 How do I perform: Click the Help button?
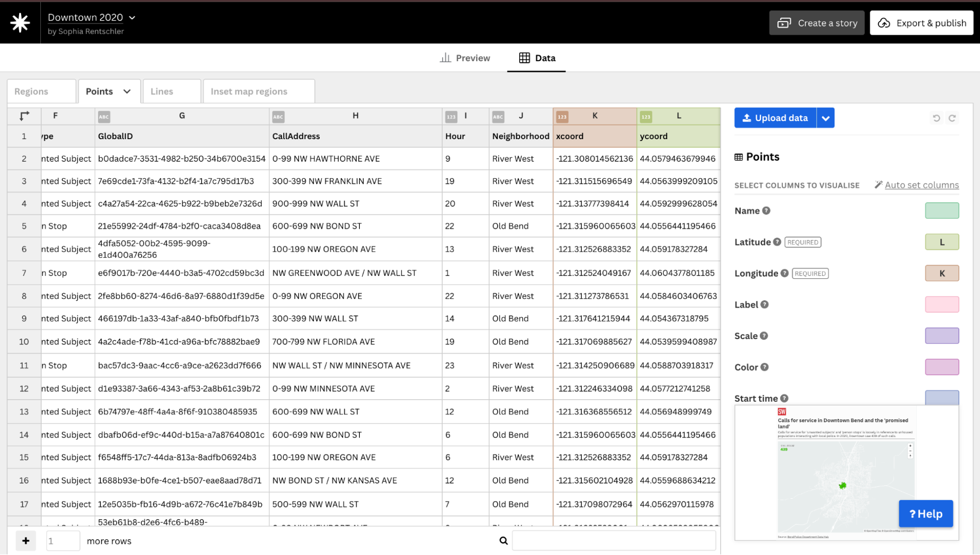point(926,513)
